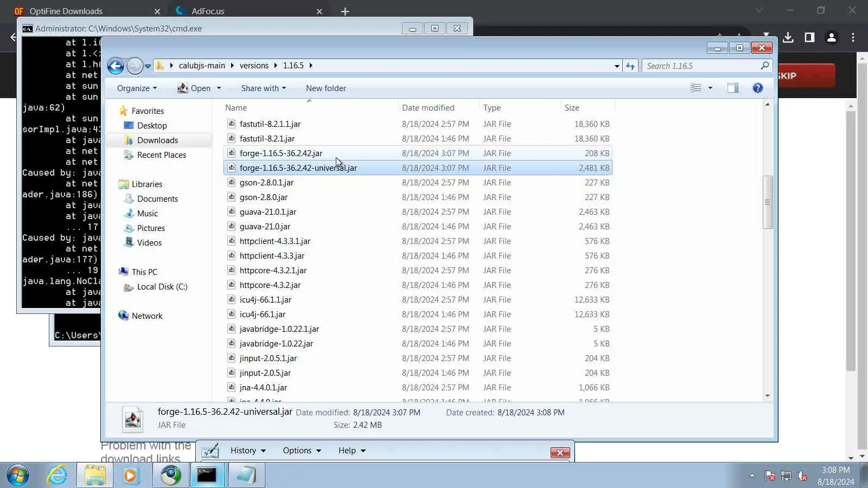Open the Share with menu

(263, 88)
